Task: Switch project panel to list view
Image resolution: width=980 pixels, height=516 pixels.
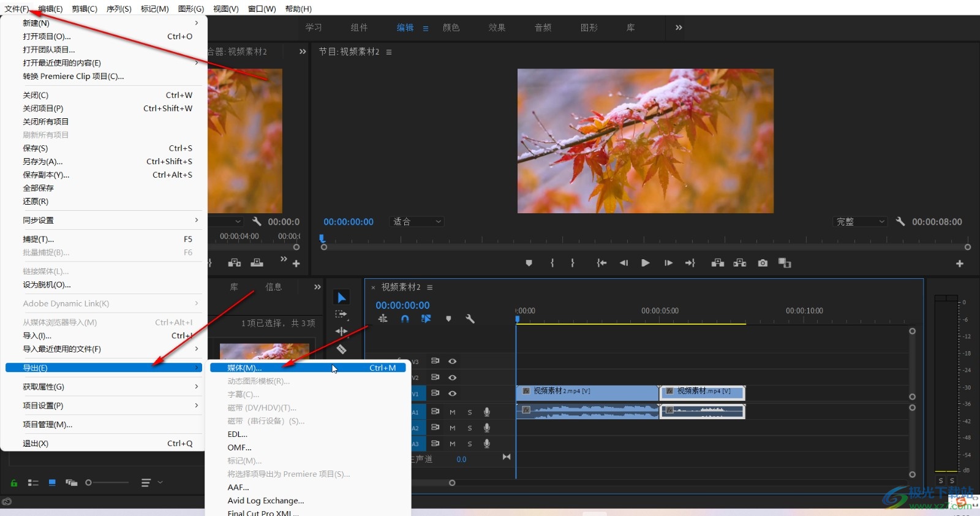Action: coord(33,483)
